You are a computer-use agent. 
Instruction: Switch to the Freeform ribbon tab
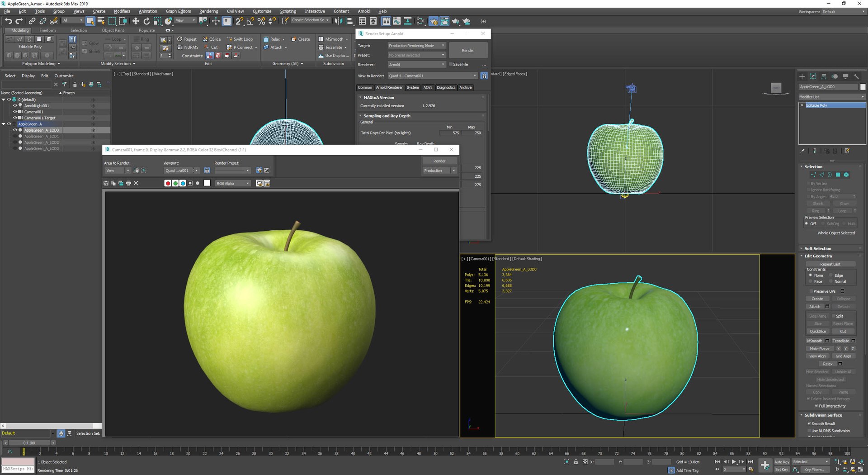47,30
